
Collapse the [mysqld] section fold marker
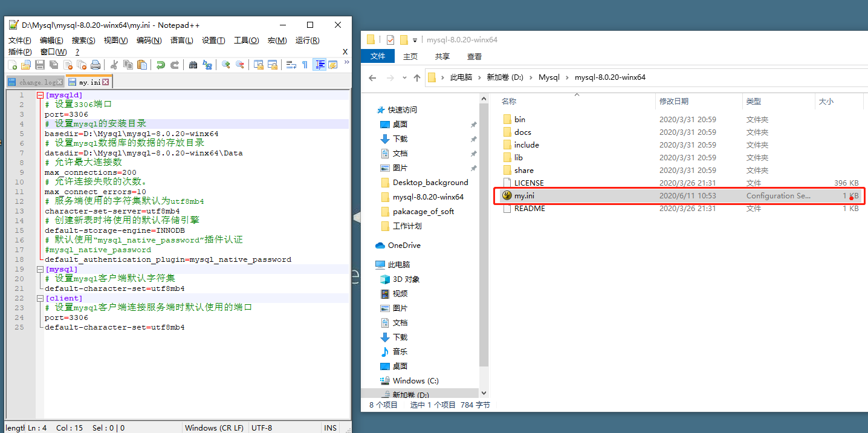pos(40,95)
